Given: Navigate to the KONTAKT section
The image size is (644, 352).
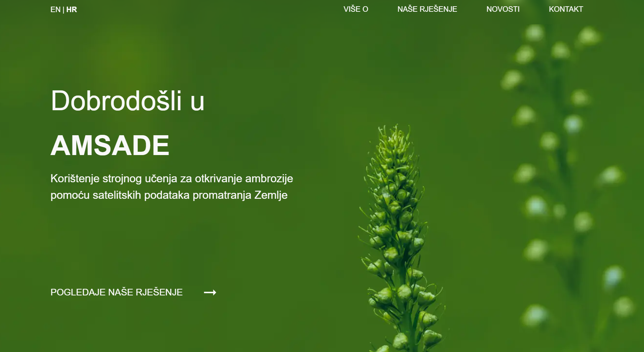Looking at the screenshot, I should (566, 9).
